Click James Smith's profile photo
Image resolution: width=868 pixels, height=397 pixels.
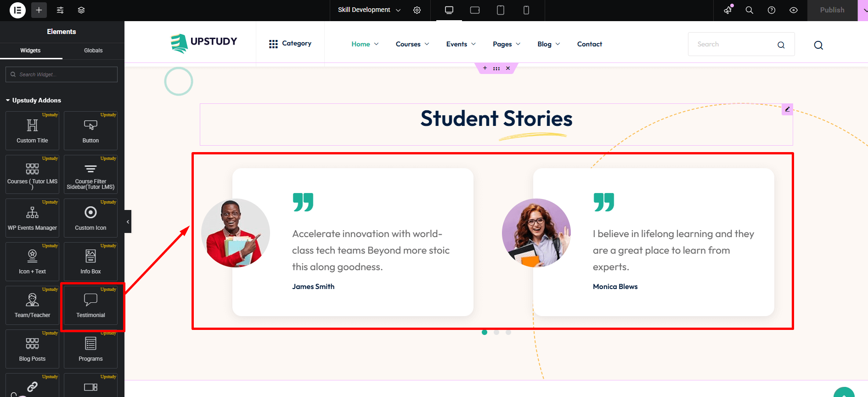pos(236,233)
